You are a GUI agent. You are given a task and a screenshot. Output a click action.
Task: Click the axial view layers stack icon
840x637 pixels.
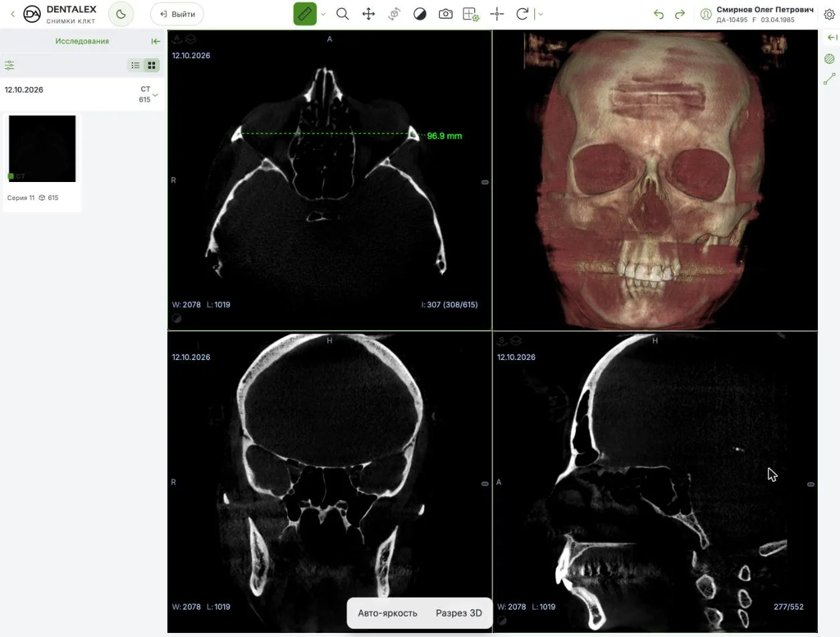click(x=191, y=39)
